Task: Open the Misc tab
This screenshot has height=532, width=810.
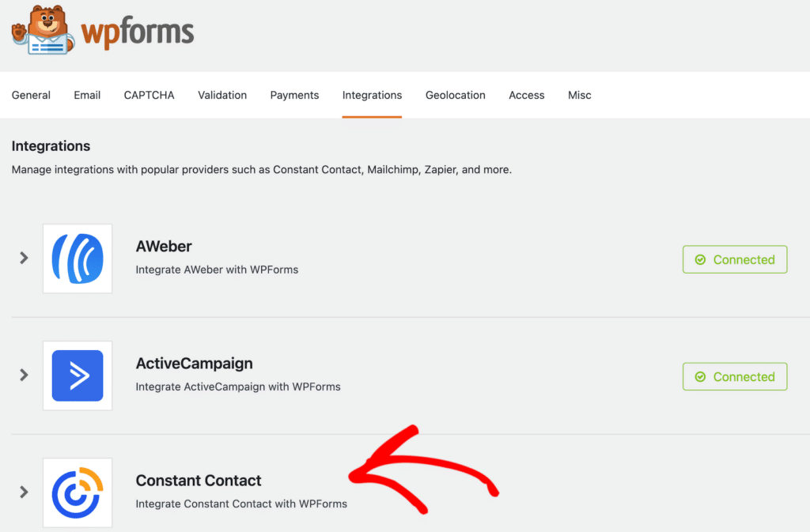Action: click(580, 95)
